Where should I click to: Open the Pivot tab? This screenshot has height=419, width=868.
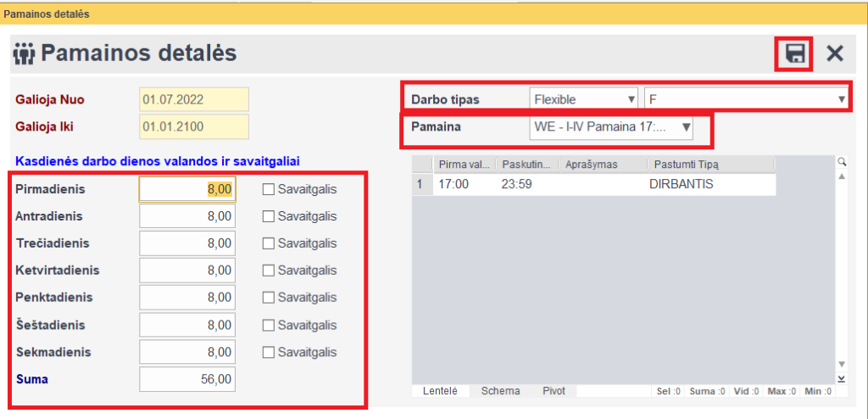[556, 391]
